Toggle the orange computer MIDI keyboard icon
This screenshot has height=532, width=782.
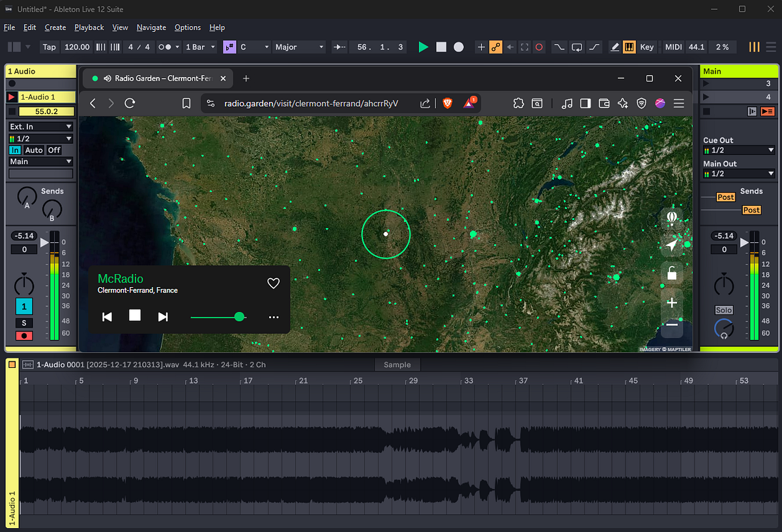[x=630, y=47]
